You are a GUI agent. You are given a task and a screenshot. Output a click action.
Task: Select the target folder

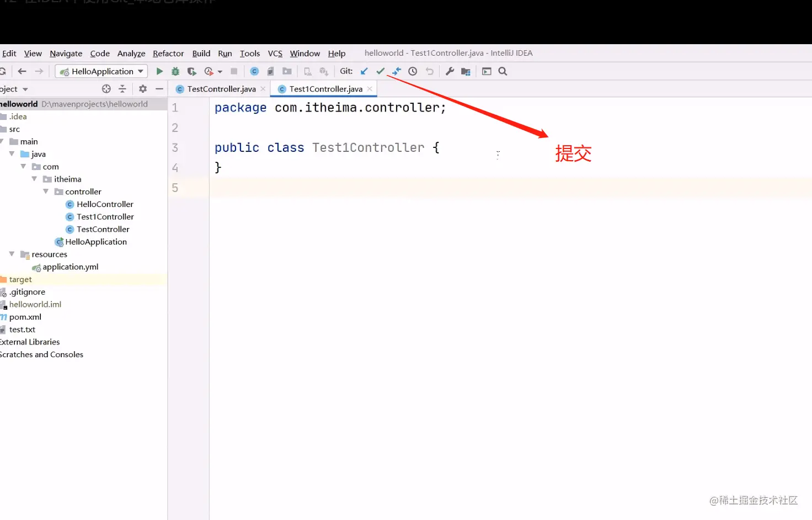pyautogui.click(x=20, y=279)
